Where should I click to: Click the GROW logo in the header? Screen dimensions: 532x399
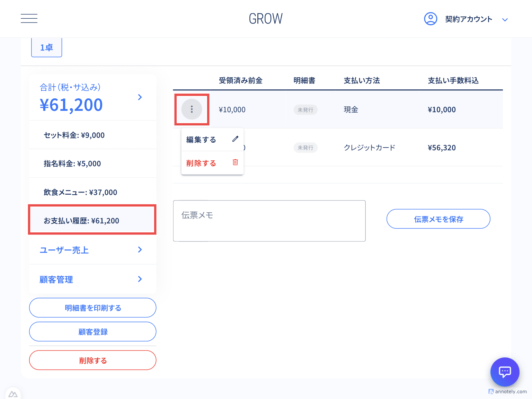coord(266,19)
